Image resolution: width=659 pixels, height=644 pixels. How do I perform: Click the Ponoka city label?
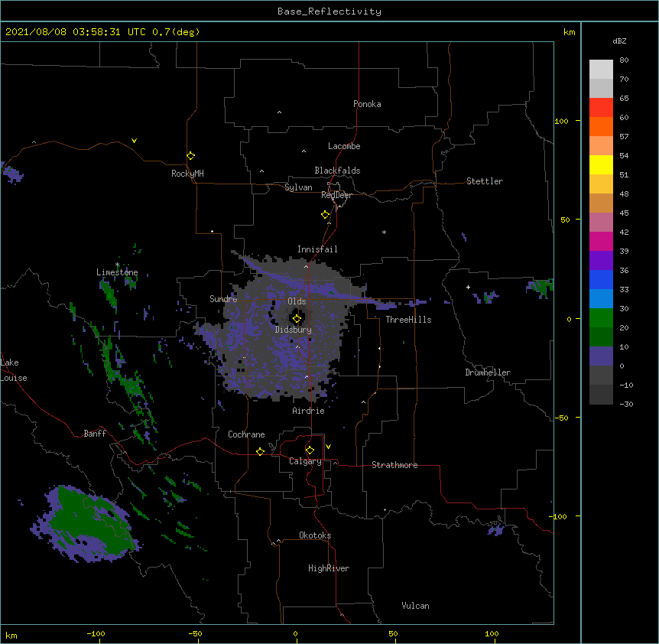coord(367,104)
